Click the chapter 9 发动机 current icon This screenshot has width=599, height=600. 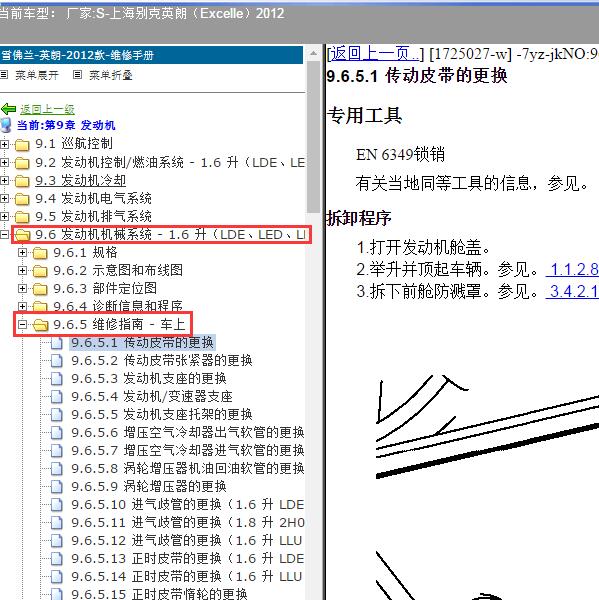[6, 125]
